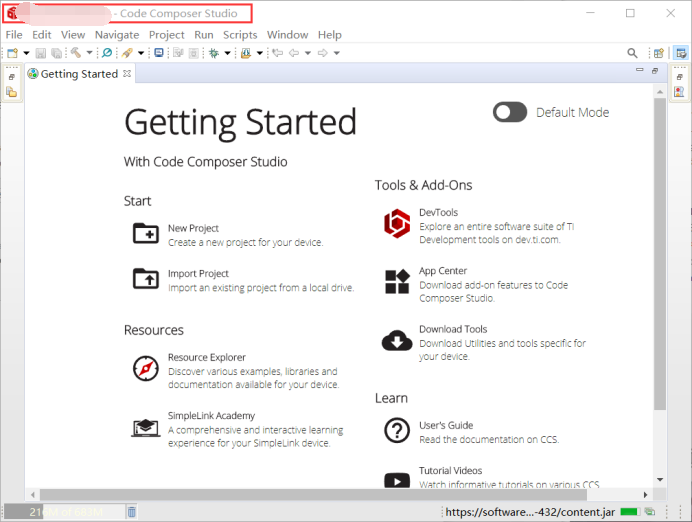
Task: Open the Scripts menu
Action: click(240, 35)
